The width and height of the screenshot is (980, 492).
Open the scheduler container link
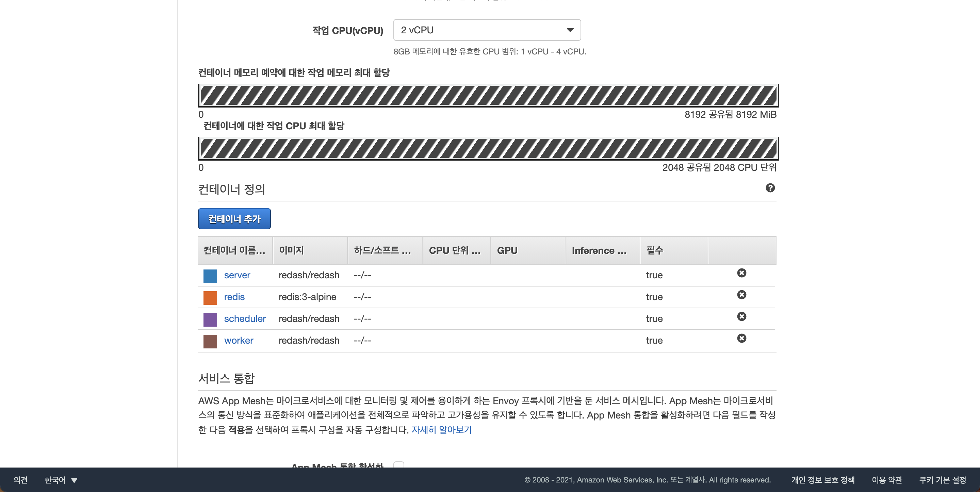point(245,318)
